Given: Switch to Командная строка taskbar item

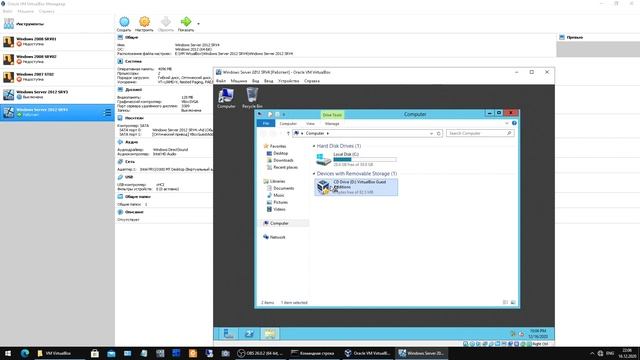Looking at the screenshot, I should 313,353.
